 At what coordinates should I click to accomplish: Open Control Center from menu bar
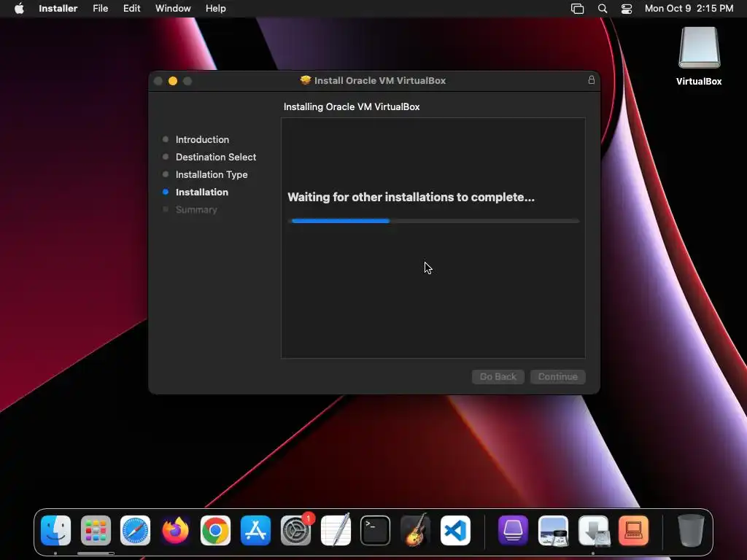click(627, 9)
